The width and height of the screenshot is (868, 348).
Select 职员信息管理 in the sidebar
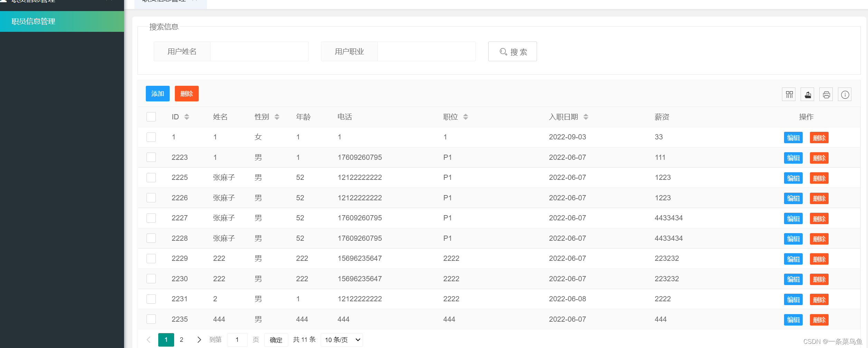point(62,21)
